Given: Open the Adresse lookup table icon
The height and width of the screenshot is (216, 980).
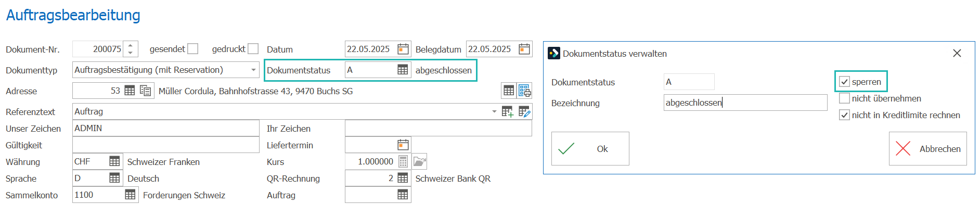Looking at the screenshot, I should [130, 91].
